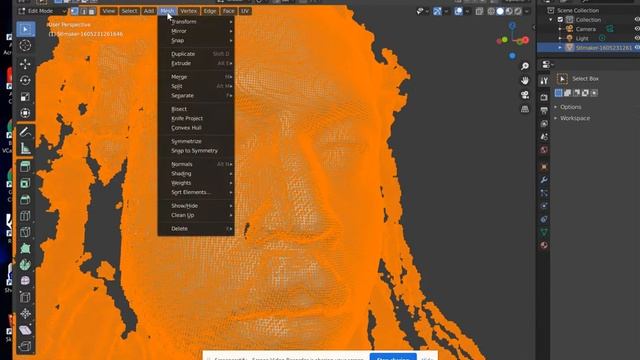Open the overlays options dropdown arrow
The image size is (640, 360).
click(467, 11)
